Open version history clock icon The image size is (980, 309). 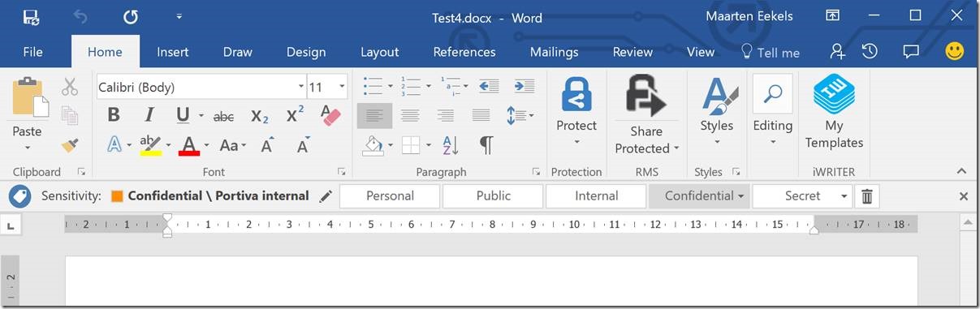coord(870,51)
